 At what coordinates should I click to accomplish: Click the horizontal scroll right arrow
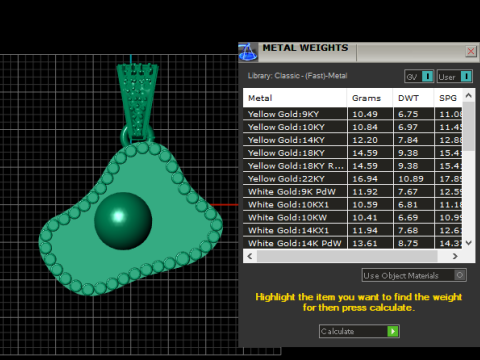(x=455, y=256)
